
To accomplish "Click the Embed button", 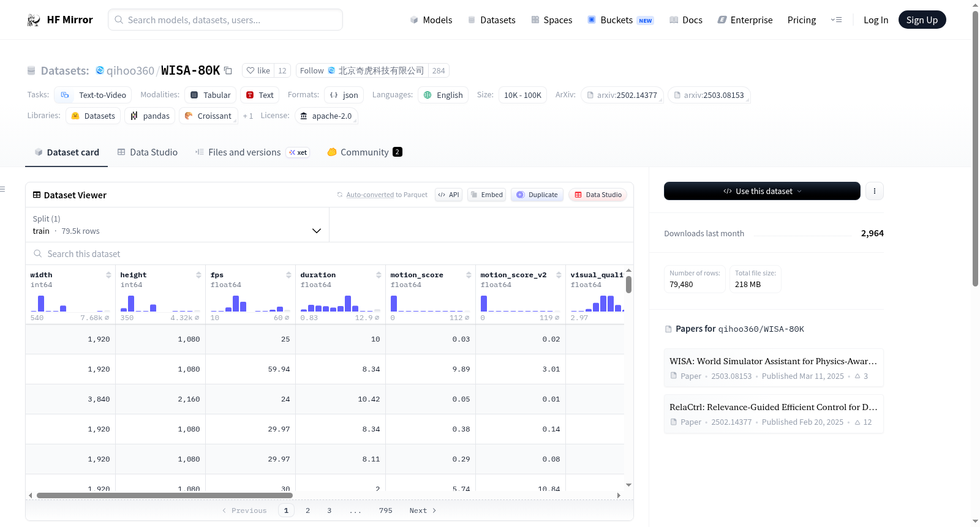I will click(486, 195).
